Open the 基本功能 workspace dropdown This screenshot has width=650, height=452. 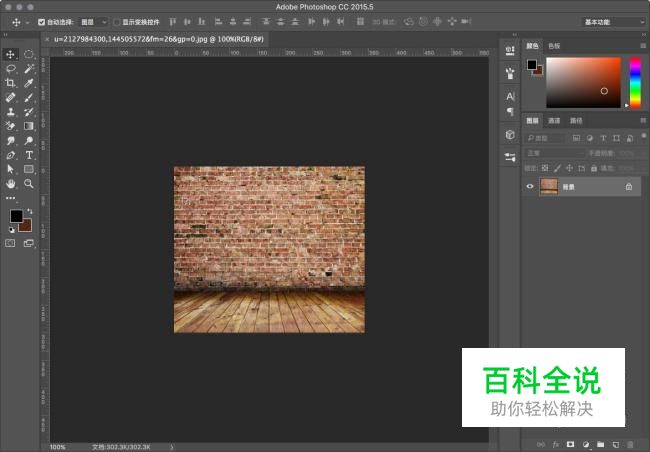pos(612,21)
